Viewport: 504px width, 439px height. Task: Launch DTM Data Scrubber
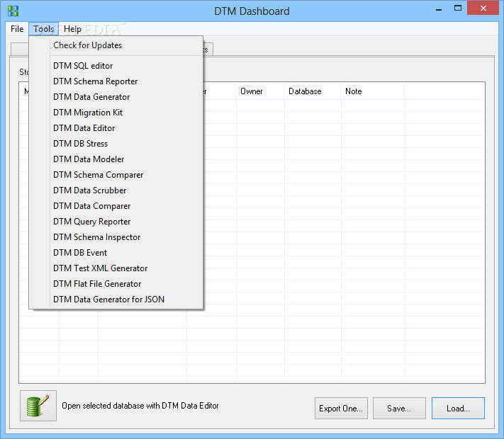coord(116,190)
